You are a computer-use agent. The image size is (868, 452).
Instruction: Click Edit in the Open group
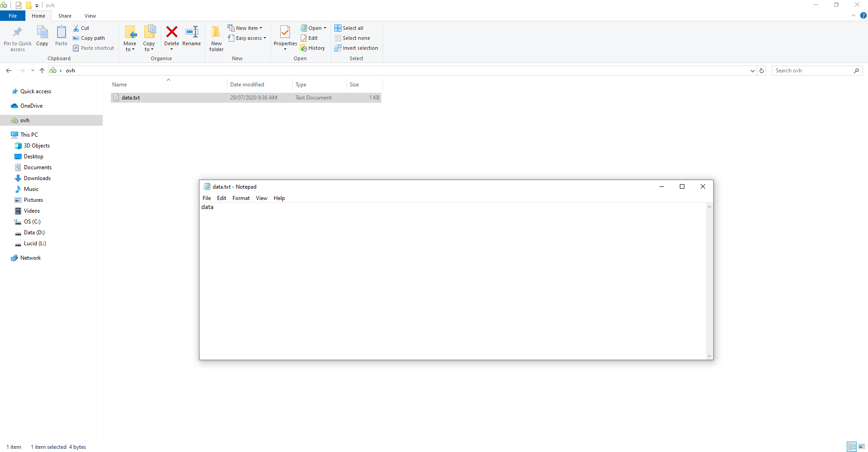pos(309,38)
